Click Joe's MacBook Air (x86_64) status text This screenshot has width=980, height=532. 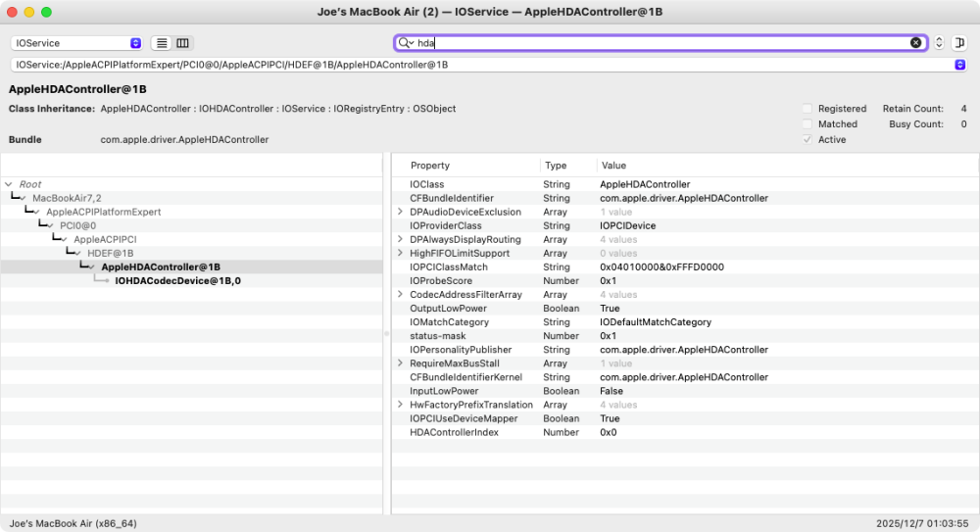[73, 524]
